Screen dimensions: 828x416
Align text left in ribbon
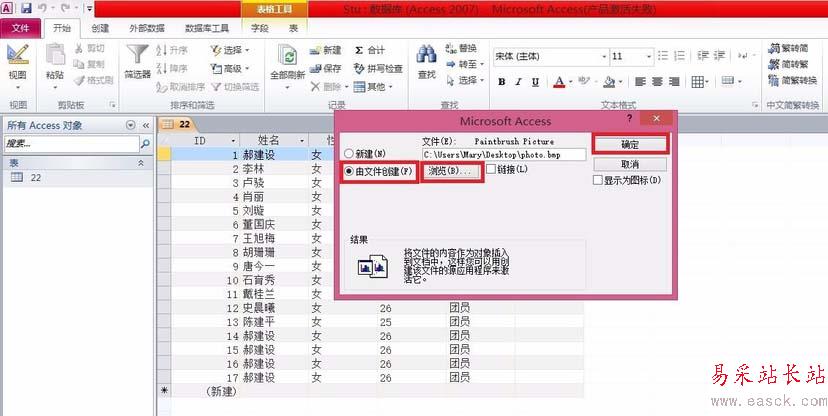point(640,82)
